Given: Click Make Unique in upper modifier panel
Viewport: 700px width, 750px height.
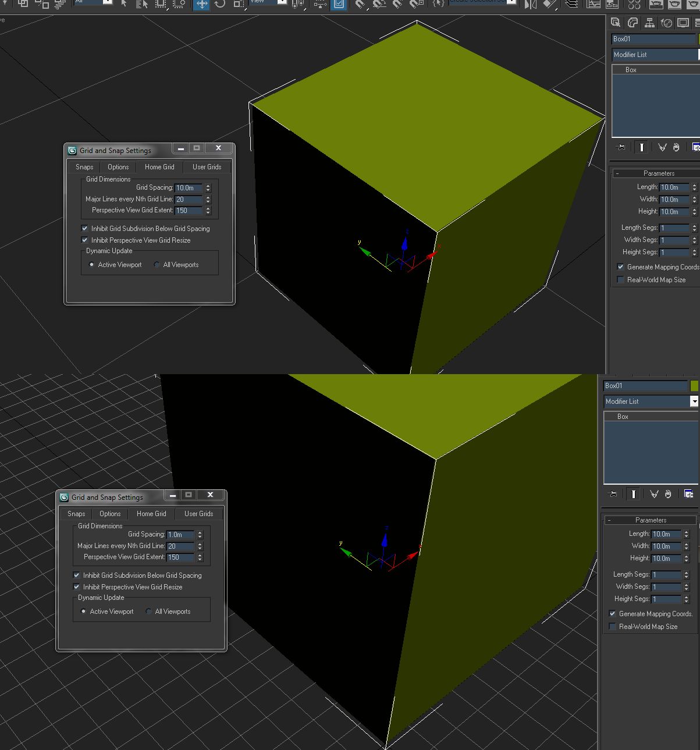Looking at the screenshot, I should click(662, 147).
